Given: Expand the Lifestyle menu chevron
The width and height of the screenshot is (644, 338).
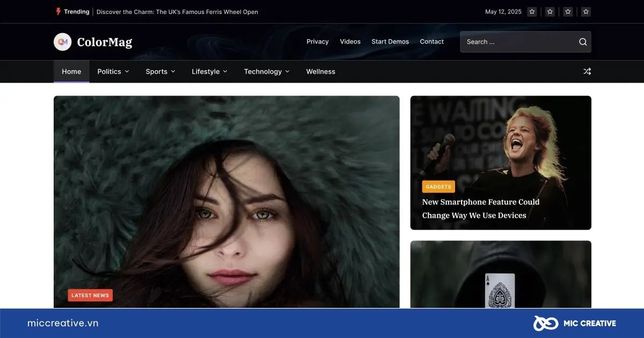Looking at the screenshot, I should pyautogui.click(x=225, y=71).
